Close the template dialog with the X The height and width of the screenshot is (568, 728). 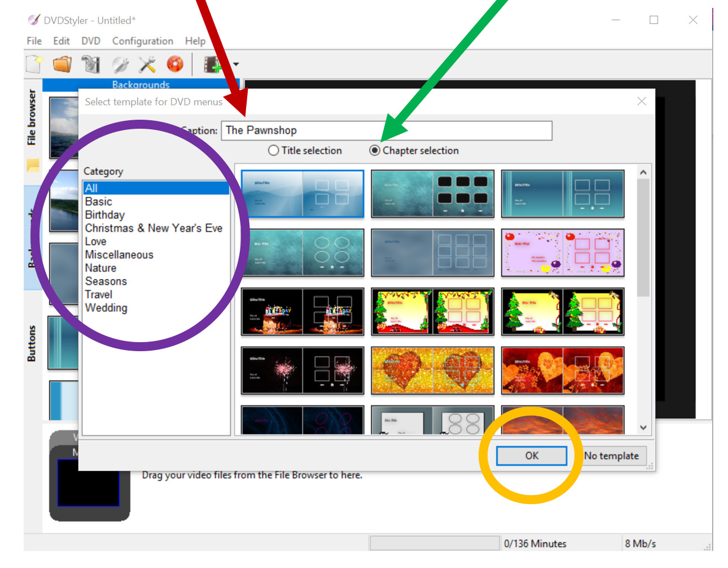641,102
